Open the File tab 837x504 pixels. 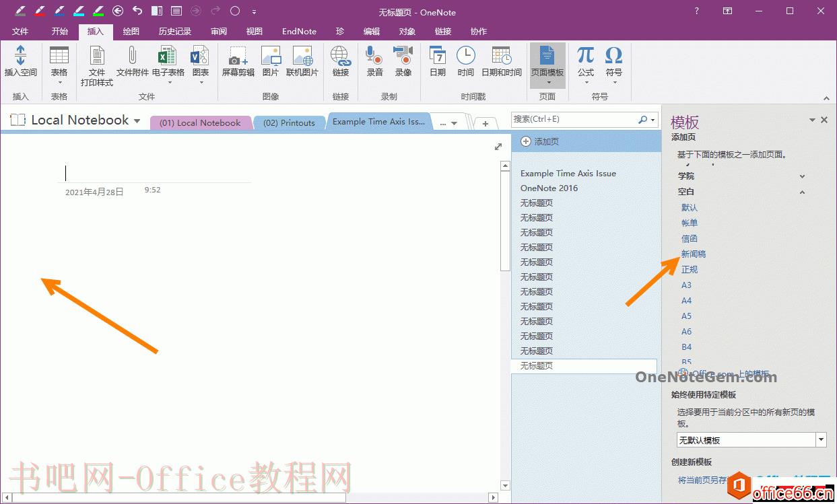[x=20, y=32]
